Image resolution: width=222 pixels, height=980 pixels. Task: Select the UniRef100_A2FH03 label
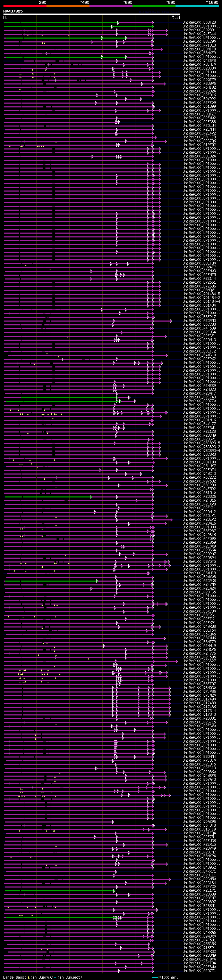point(199,271)
